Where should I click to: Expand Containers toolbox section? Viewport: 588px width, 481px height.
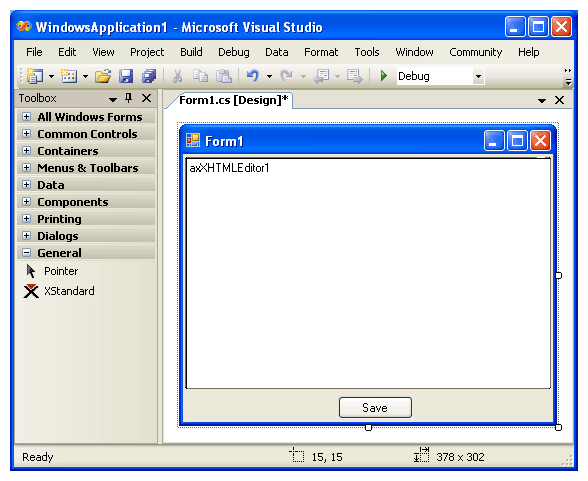(86, 151)
